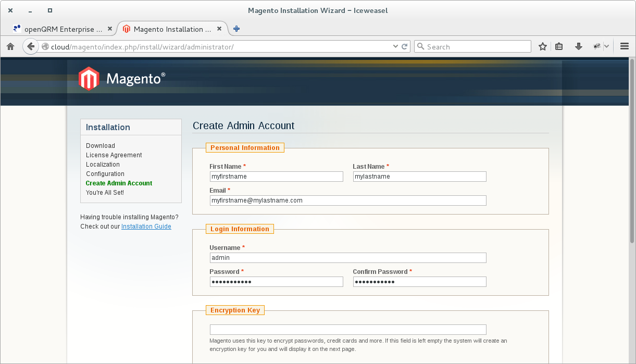Click the Encryption Key legend
Screen dimensions: 636x364
click(x=235, y=310)
